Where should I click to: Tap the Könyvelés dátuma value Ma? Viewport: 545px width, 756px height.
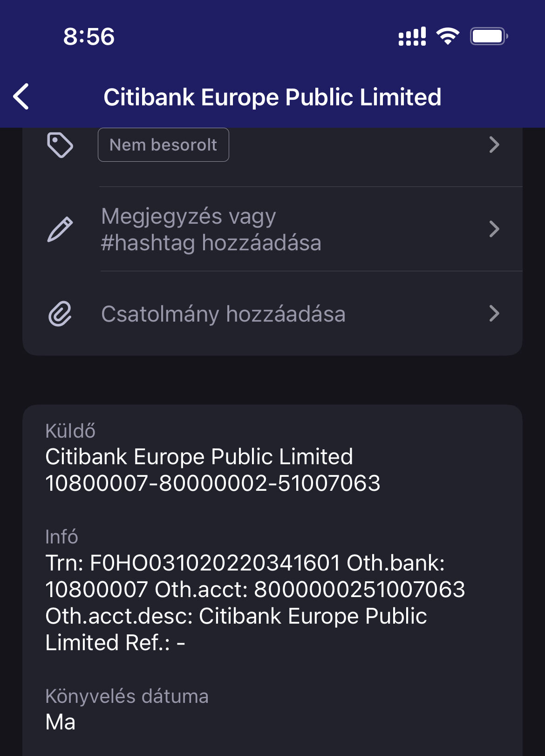[61, 722]
